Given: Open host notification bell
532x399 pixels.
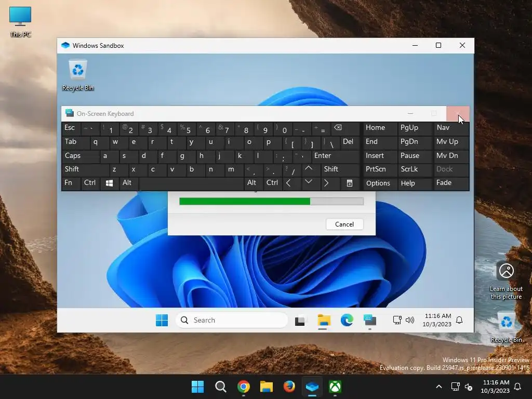Looking at the screenshot, I should [x=518, y=387].
